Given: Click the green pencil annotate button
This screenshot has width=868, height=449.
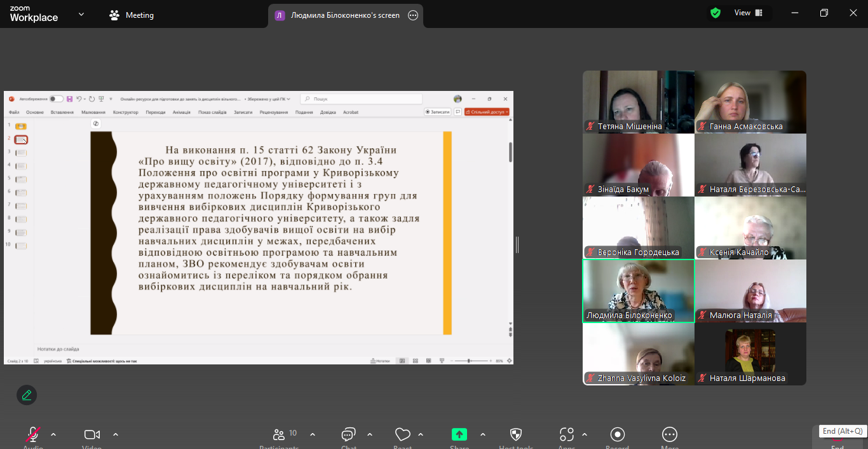Looking at the screenshot, I should [x=27, y=395].
